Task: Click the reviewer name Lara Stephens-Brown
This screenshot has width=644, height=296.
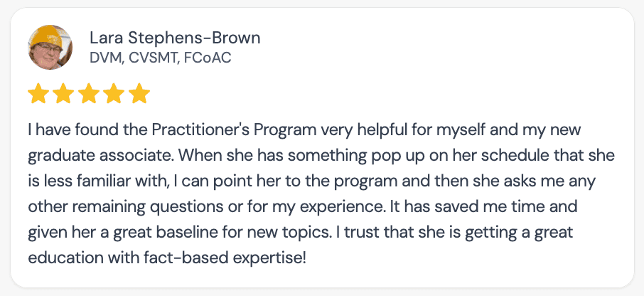Action: click(x=175, y=38)
